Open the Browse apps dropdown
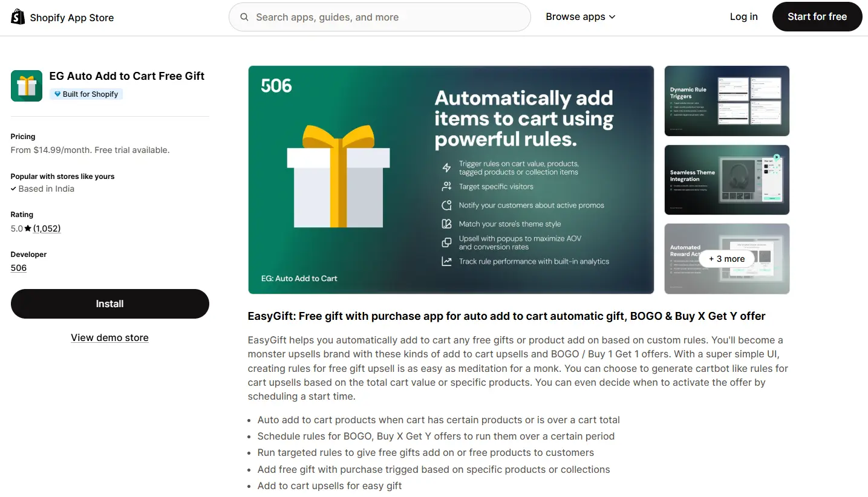 (x=580, y=17)
